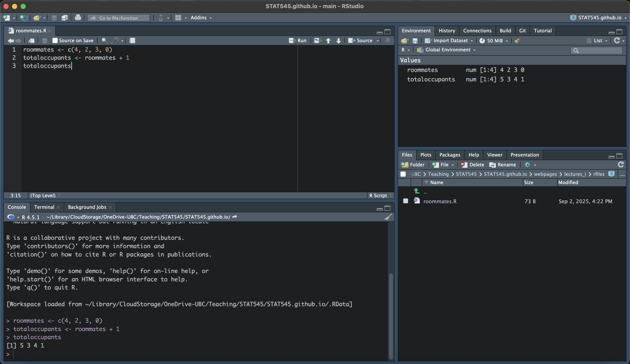Switch to the History tab
The height and width of the screenshot is (364, 630).
[x=447, y=30]
